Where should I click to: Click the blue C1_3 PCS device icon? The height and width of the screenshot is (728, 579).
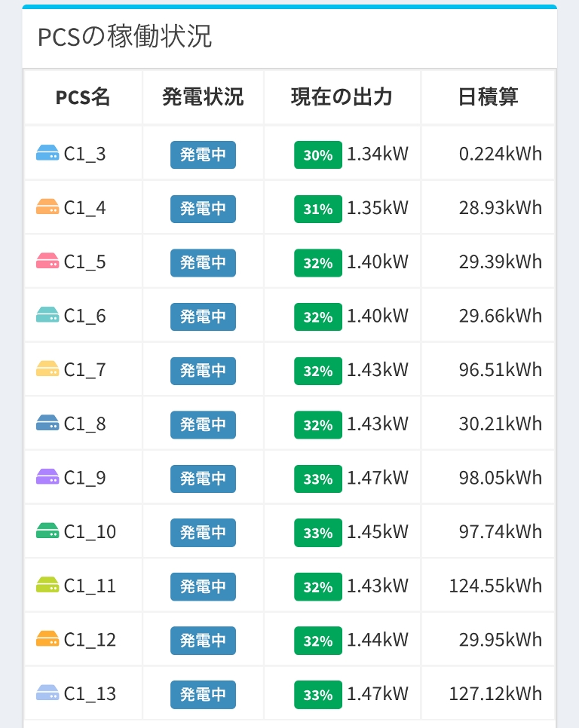tap(47, 153)
